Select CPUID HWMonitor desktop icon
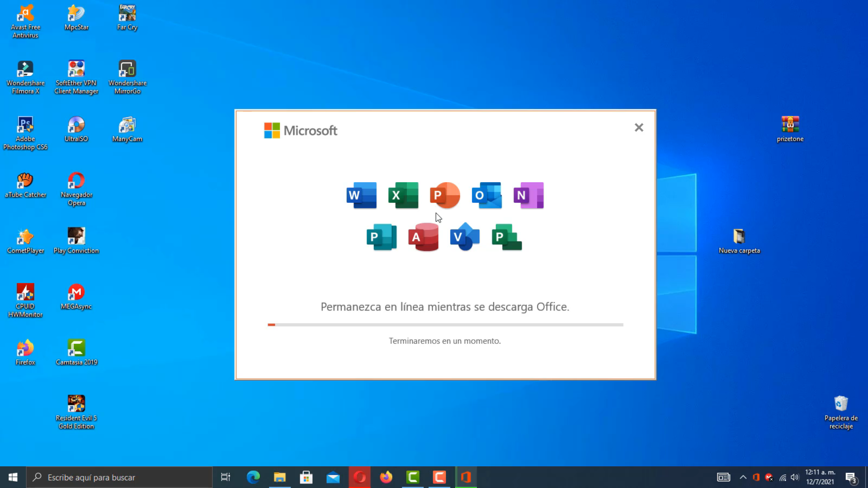The image size is (868, 488). [25, 300]
